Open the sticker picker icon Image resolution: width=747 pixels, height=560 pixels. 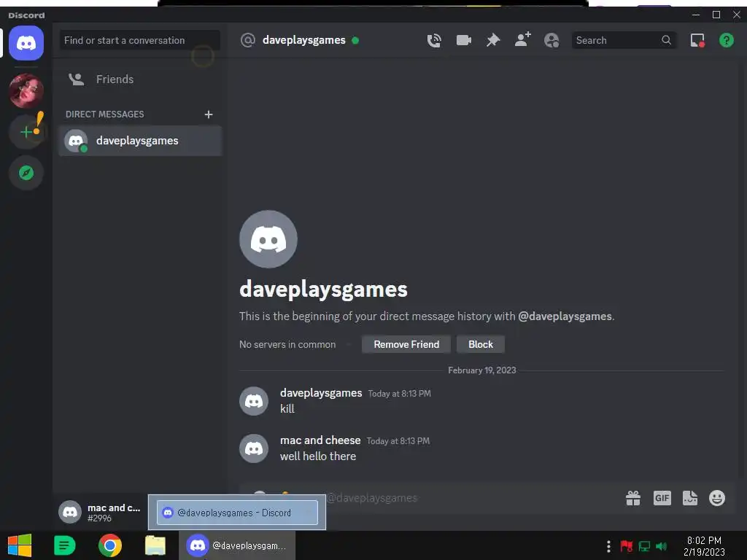click(x=690, y=498)
